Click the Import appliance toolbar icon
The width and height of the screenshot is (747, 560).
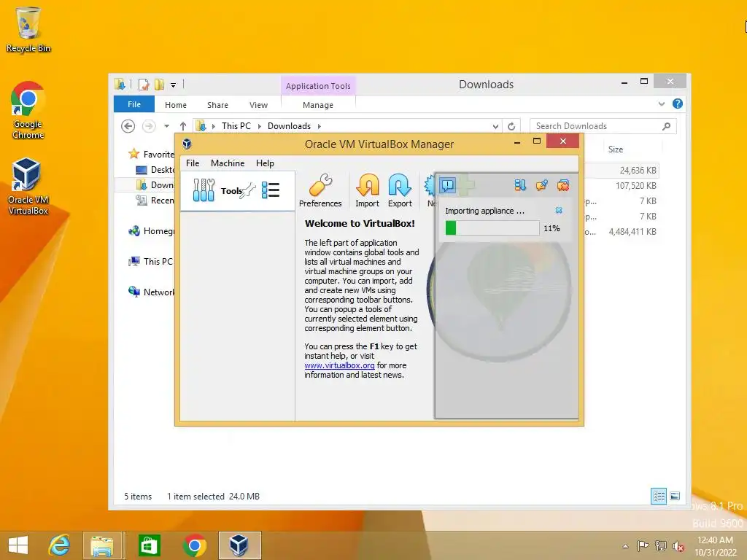(x=368, y=190)
